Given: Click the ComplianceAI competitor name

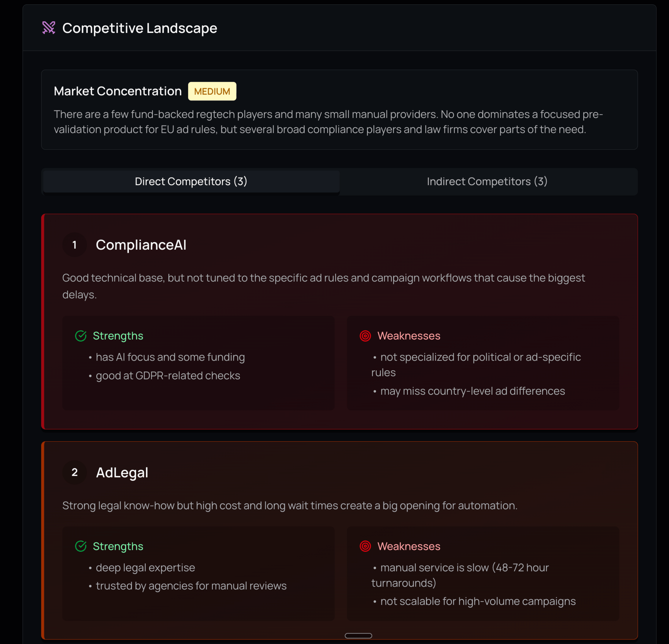Looking at the screenshot, I should coord(141,245).
